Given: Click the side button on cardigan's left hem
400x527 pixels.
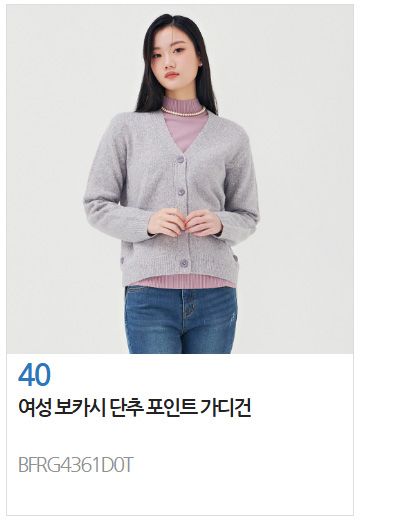Looking at the screenshot, I should tap(123, 261).
